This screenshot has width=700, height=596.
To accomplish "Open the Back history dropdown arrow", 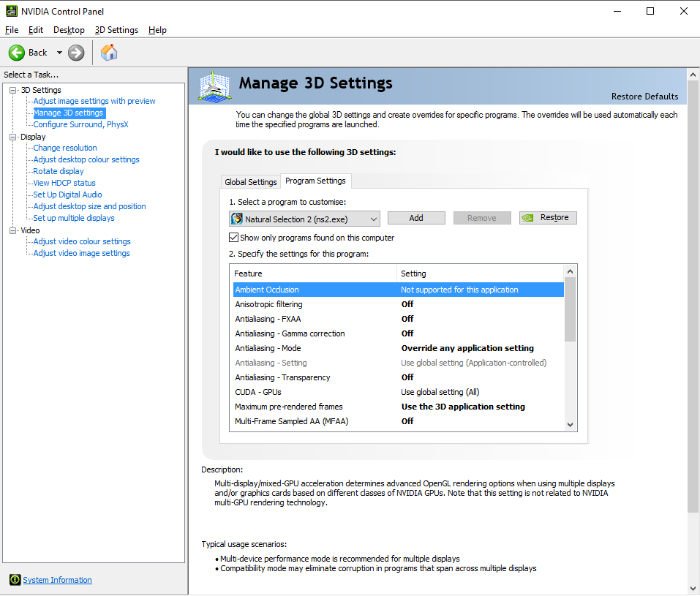I will [x=59, y=53].
